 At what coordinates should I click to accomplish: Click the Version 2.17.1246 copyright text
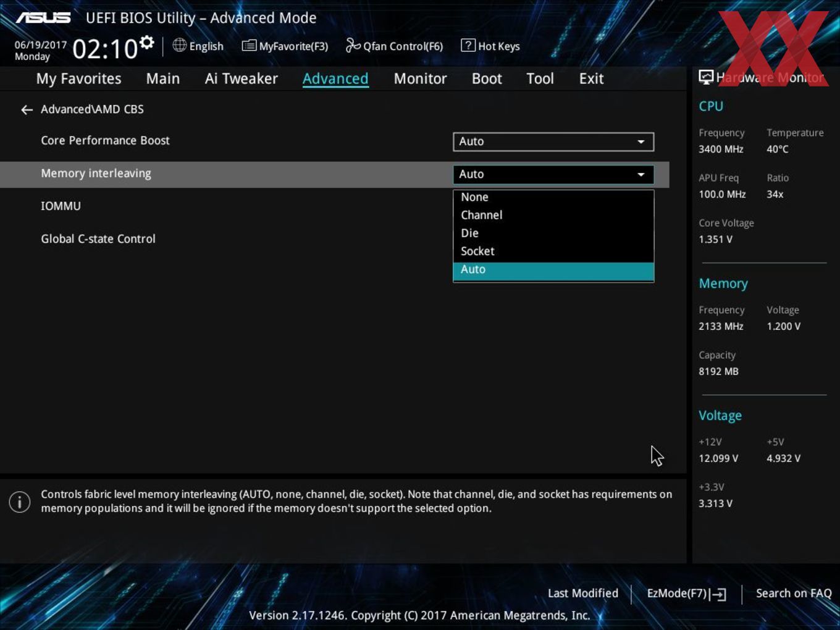coord(419,616)
